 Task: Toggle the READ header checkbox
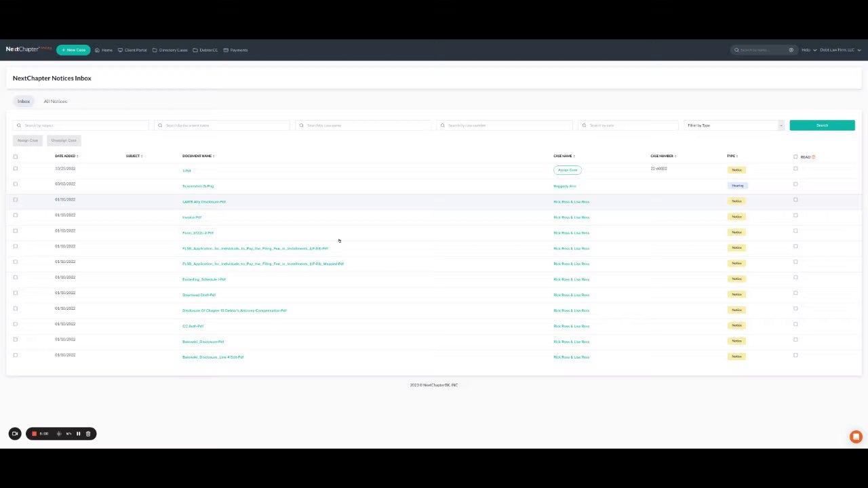[795, 157]
